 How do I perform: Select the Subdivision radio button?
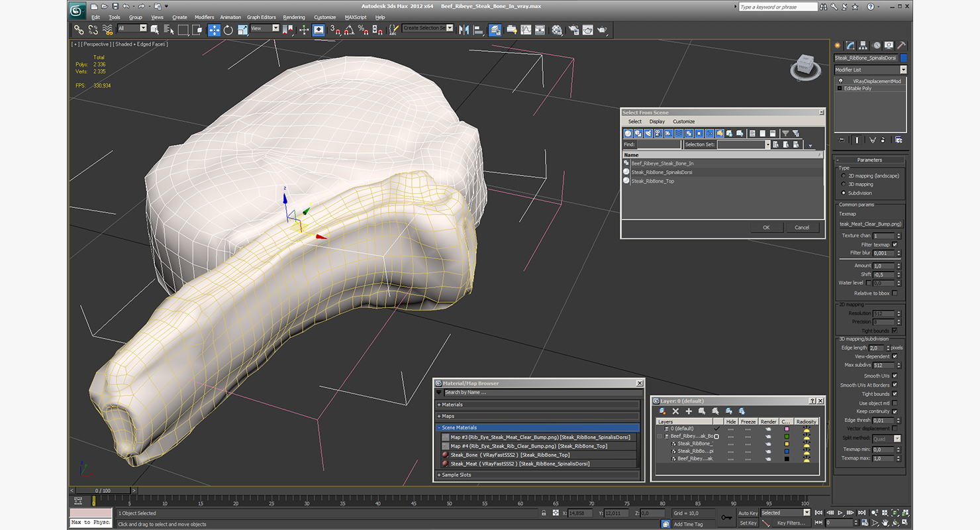coord(843,193)
